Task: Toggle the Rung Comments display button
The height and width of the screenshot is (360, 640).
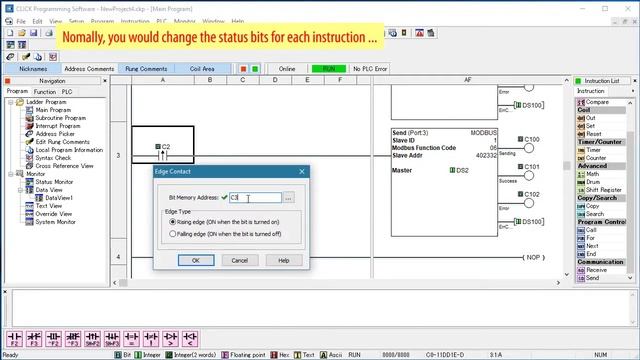Action: (x=146, y=69)
